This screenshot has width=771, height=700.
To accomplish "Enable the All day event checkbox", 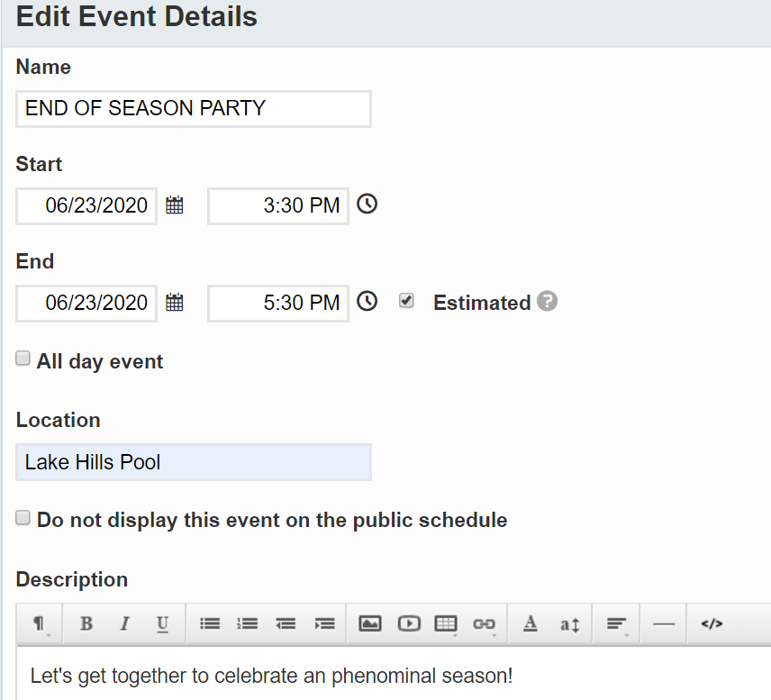I will (23, 359).
